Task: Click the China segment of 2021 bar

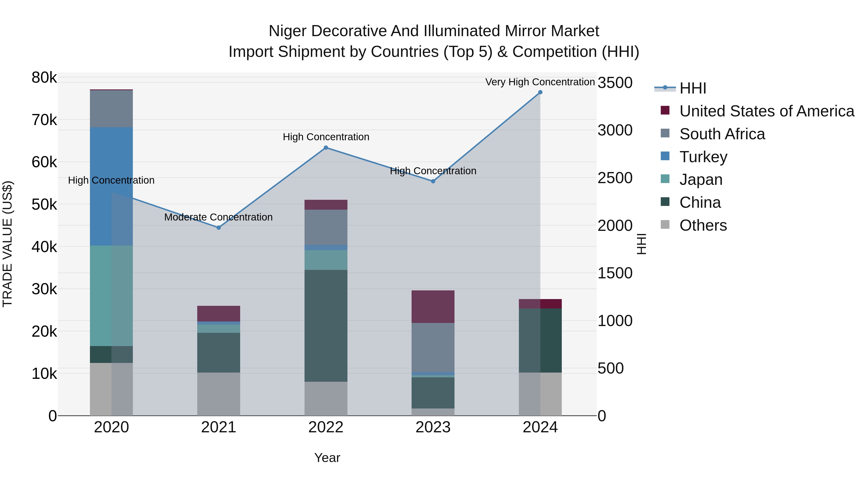Action: coord(219,353)
